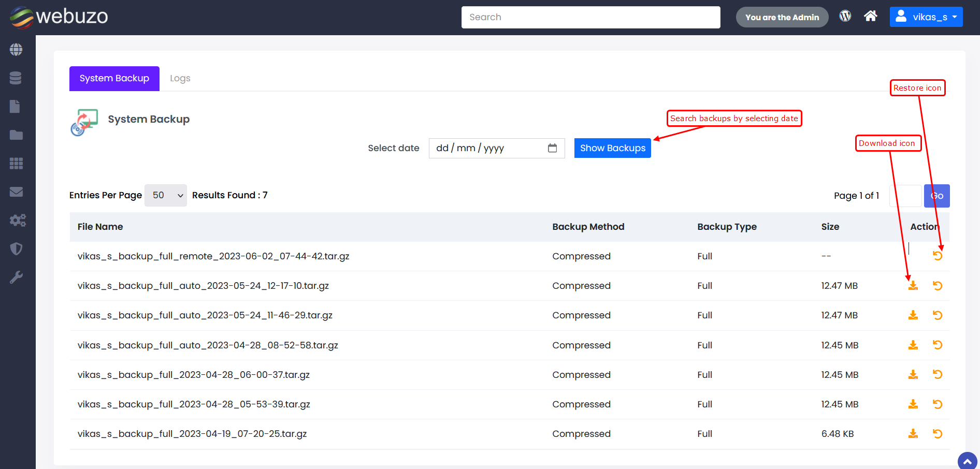Screen dimensions: 980x469
Task: Select the System Backup tab
Action: click(114, 79)
